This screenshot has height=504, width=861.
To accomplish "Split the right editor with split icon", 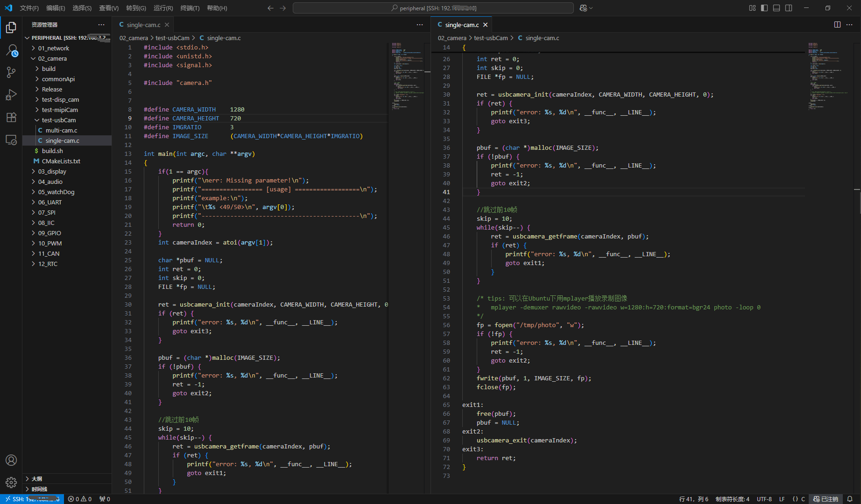I will (x=837, y=25).
